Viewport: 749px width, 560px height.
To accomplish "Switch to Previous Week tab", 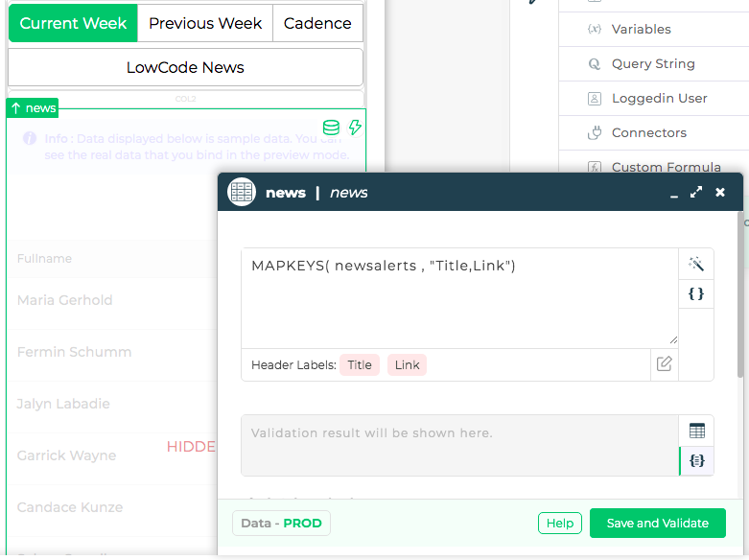I will coord(205,23).
